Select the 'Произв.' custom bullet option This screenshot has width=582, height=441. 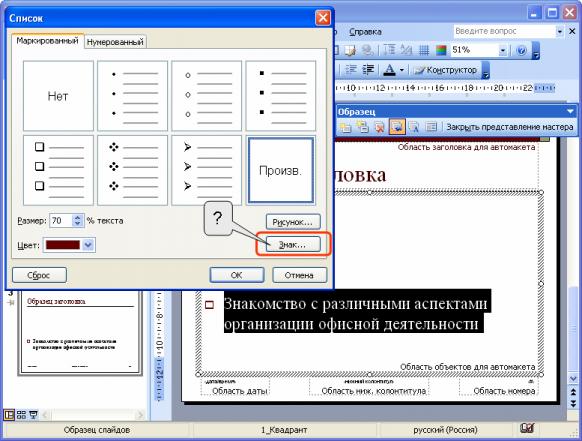click(x=281, y=170)
